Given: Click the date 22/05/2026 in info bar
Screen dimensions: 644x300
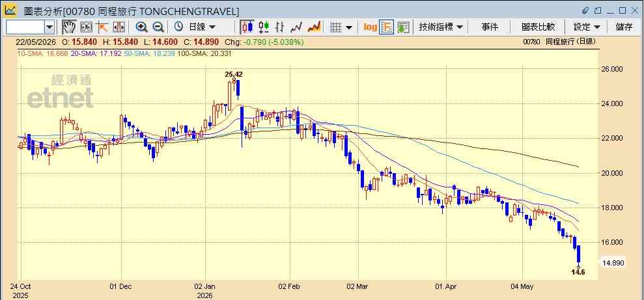Looking at the screenshot, I should point(36,42).
